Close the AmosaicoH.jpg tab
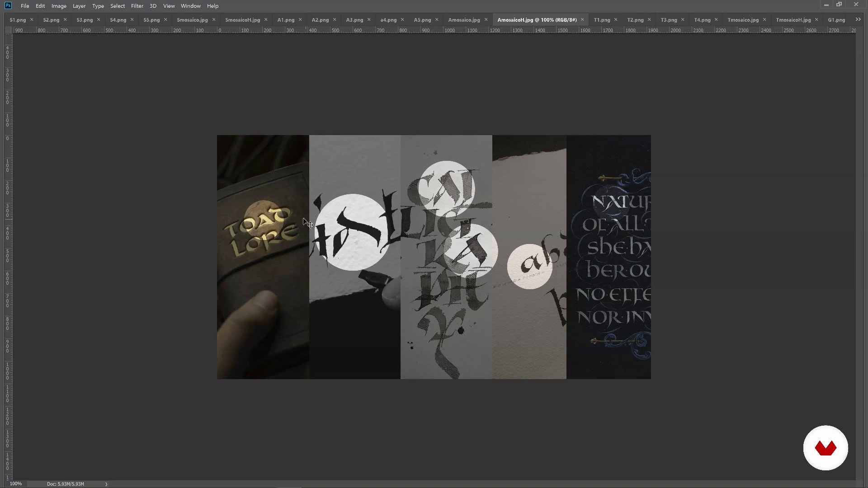Image resolution: width=868 pixels, height=488 pixels. (582, 19)
